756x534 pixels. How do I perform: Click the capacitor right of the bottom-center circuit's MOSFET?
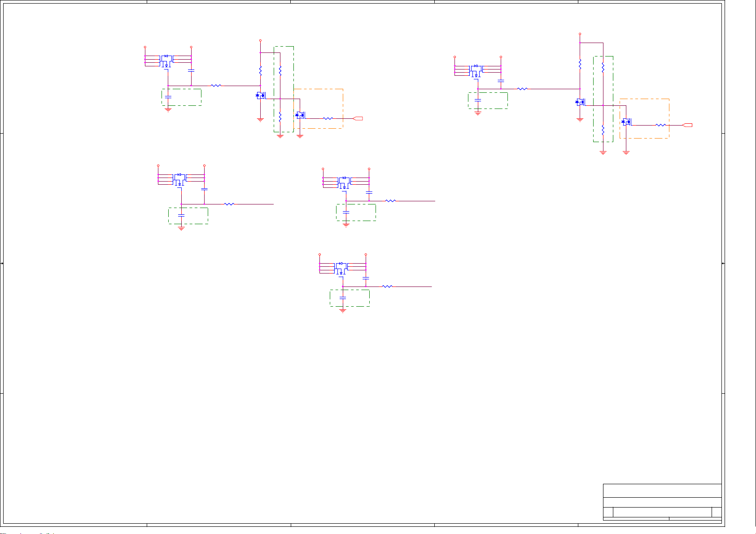tap(366, 278)
